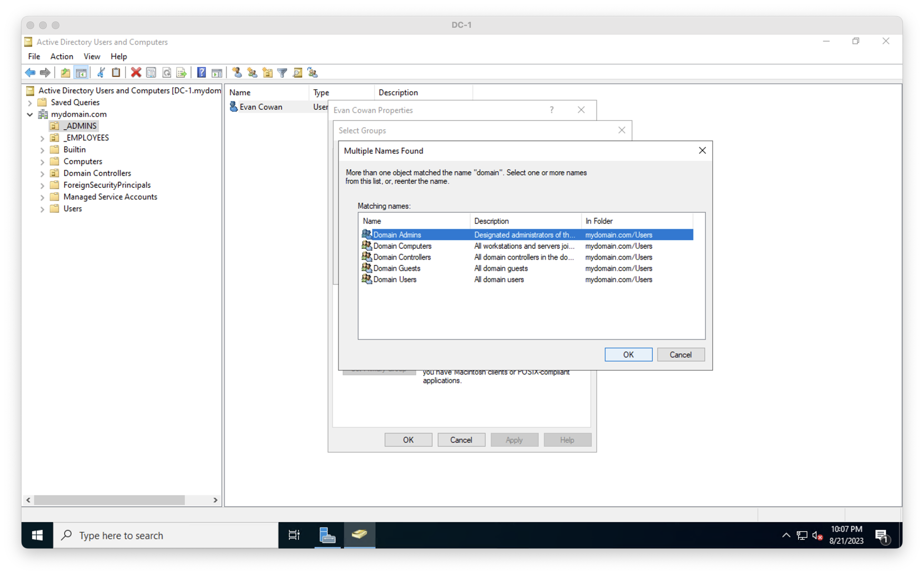Click the Cut scissors toolbar icon
The height and width of the screenshot is (575, 924).
coord(101,72)
